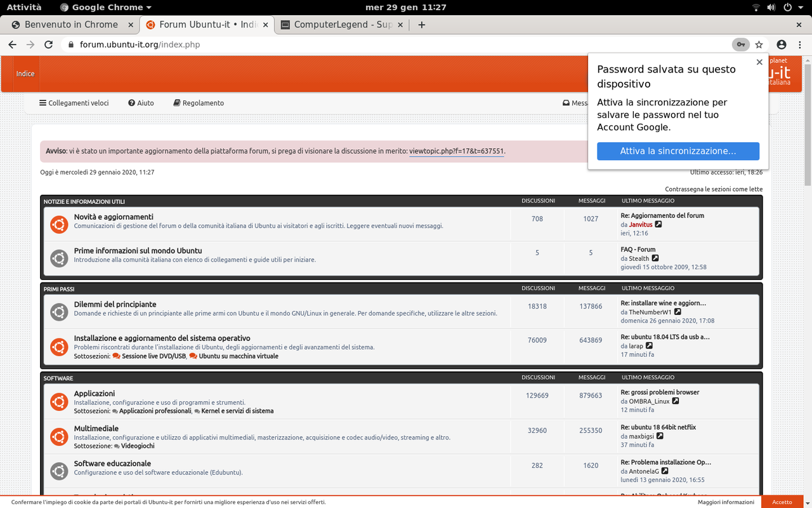Open the Dilemmi del principiante forum title

pyautogui.click(x=115, y=304)
